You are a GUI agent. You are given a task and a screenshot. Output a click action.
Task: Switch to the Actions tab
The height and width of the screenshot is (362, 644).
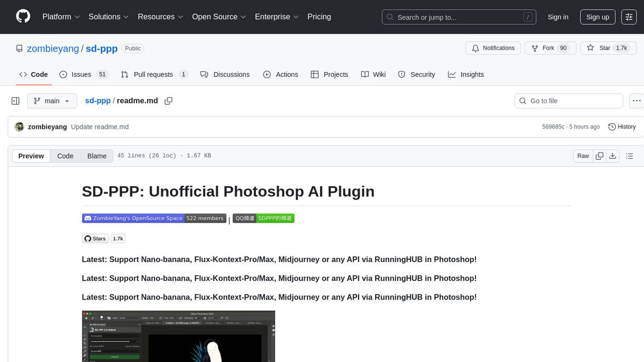[281, 74]
